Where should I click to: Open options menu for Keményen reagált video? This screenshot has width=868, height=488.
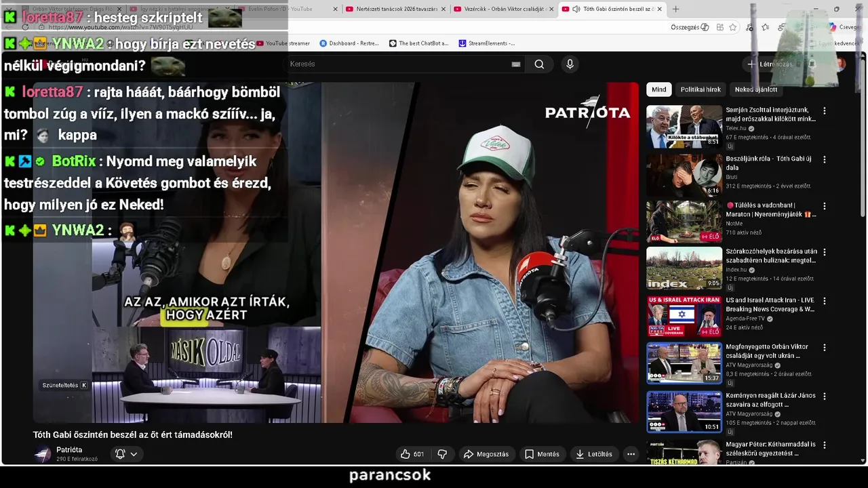tap(825, 396)
